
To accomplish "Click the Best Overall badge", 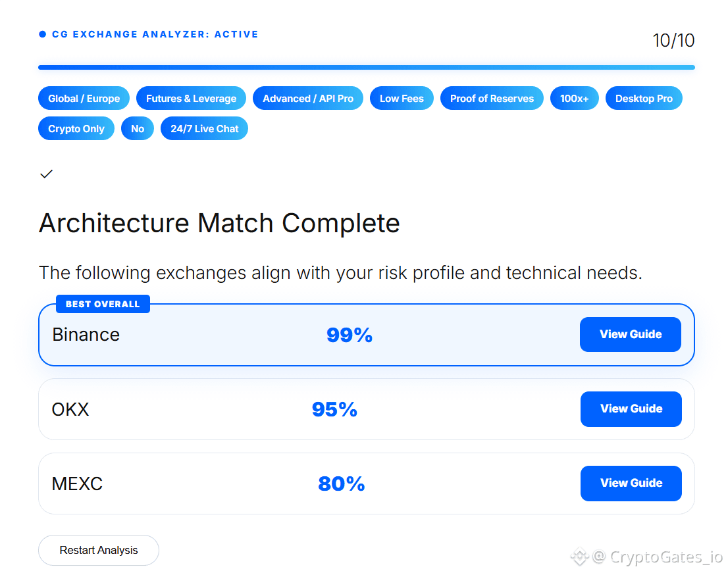I will [x=103, y=304].
